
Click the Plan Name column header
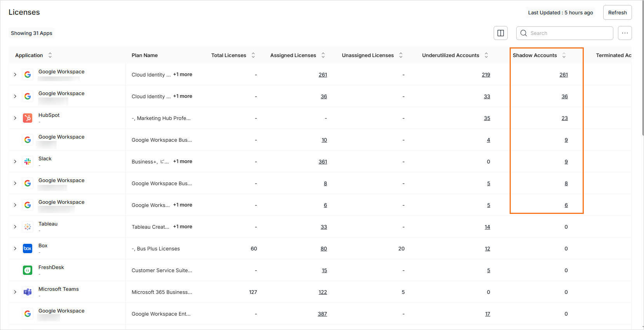point(144,55)
